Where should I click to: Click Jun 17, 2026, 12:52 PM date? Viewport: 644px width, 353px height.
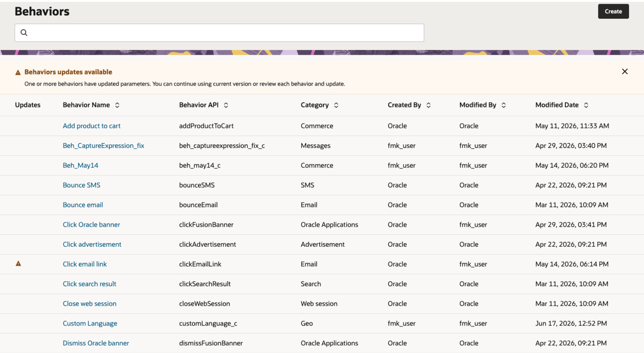pyautogui.click(x=571, y=323)
